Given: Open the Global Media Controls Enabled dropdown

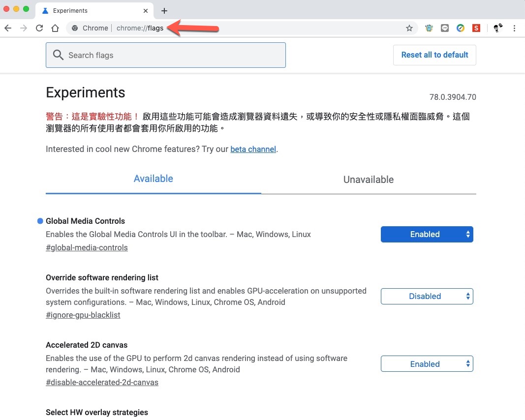Looking at the screenshot, I should [427, 234].
